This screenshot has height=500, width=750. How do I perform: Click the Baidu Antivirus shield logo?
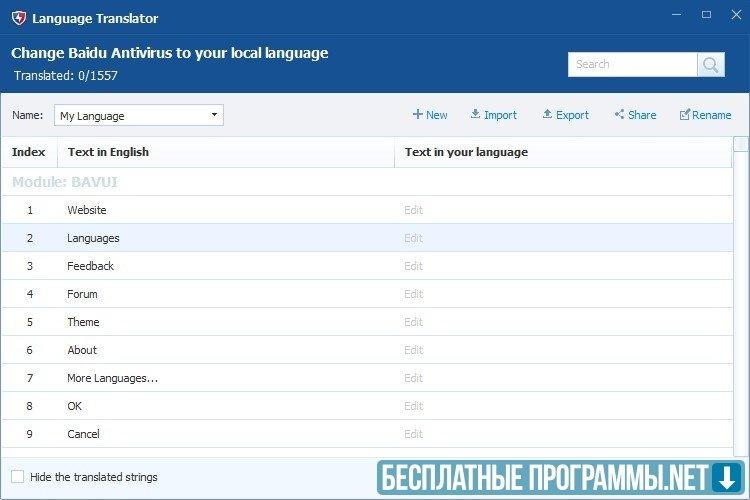click(x=19, y=18)
